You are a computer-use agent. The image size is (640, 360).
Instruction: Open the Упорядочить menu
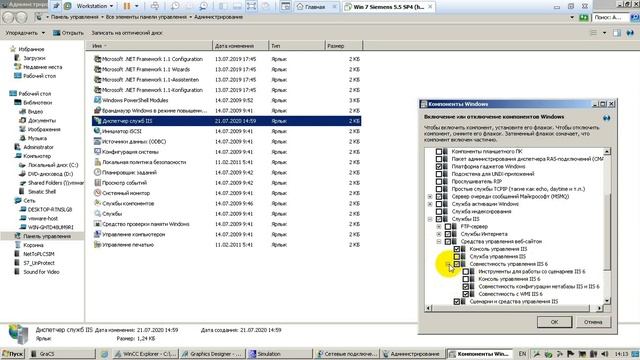tap(25, 33)
